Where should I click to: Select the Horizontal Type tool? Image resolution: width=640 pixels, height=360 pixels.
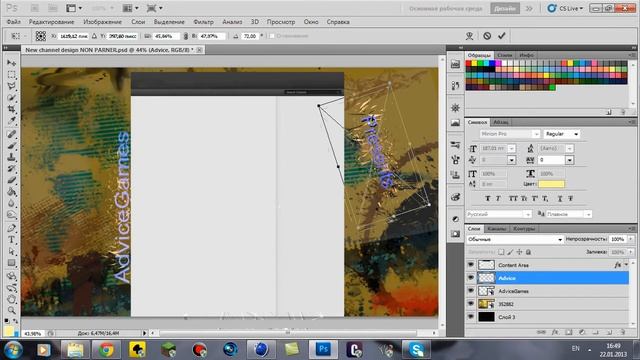click(x=11, y=240)
